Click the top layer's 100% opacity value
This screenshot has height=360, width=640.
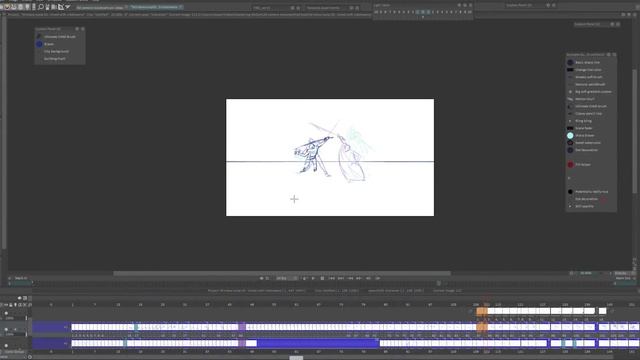click(10, 318)
